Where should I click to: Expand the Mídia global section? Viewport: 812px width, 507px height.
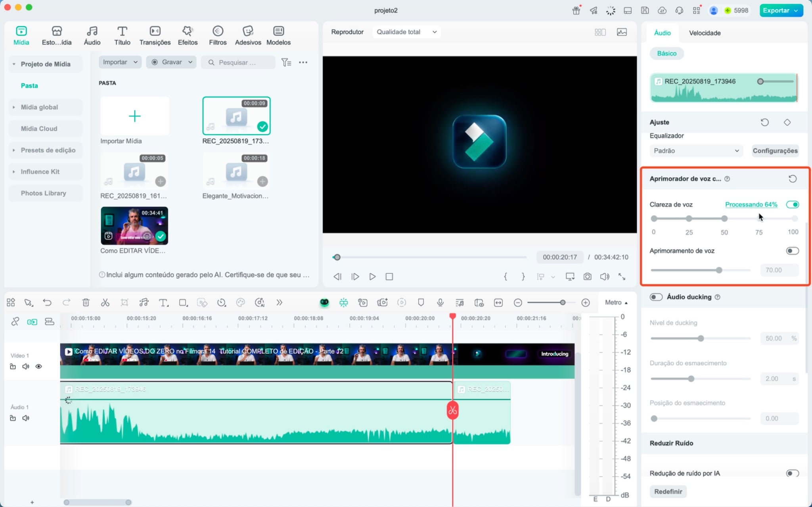point(14,107)
